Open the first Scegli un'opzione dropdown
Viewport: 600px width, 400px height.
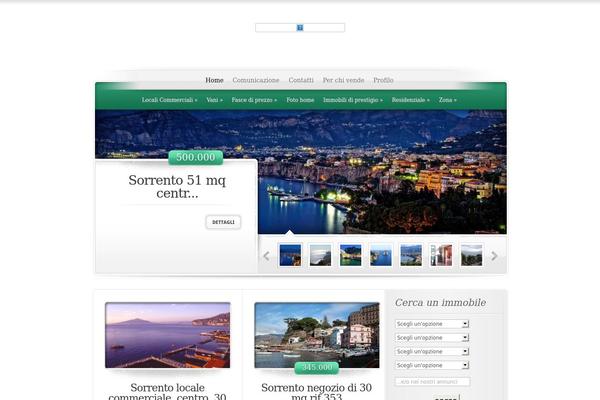pos(432,324)
